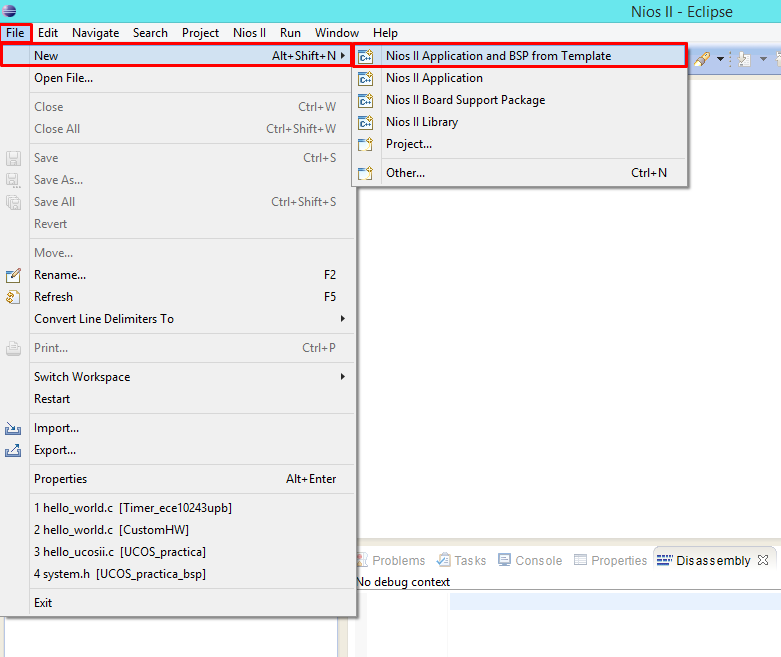This screenshot has width=781, height=657.
Task: Open the Help menu
Action: point(385,33)
